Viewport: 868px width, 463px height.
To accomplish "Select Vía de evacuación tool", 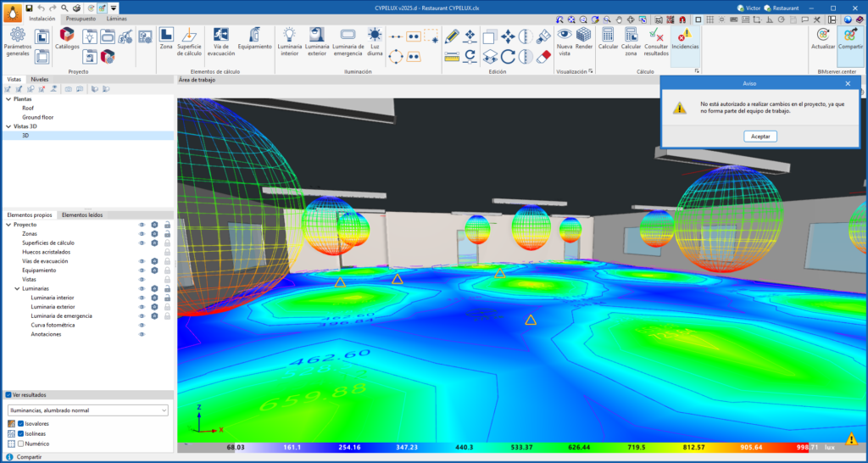I will (221, 39).
